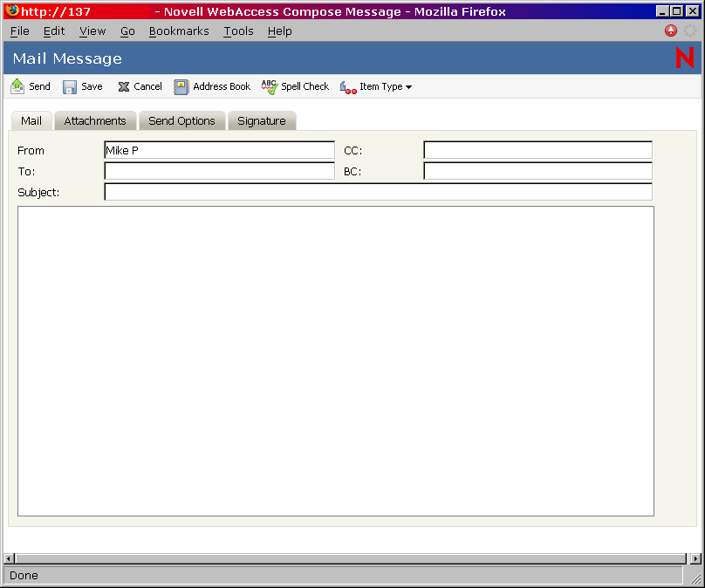Image resolution: width=705 pixels, height=588 pixels.
Task: Click the horizontal scrollbar left arrow
Action: tap(9, 559)
